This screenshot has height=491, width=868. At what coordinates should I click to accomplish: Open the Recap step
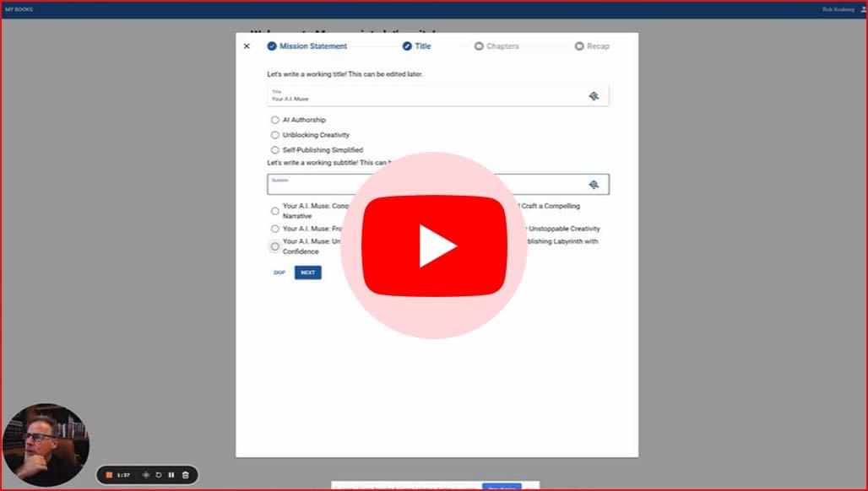592,46
